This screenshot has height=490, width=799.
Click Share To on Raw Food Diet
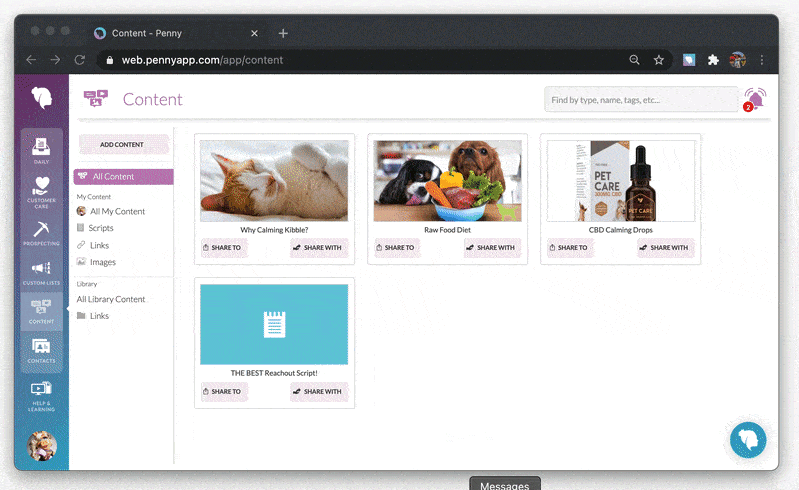coord(397,248)
